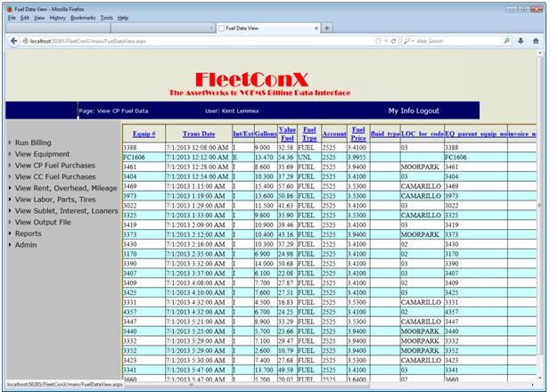Sort by Fuel Price column header
558x392 pixels.
(x=358, y=134)
